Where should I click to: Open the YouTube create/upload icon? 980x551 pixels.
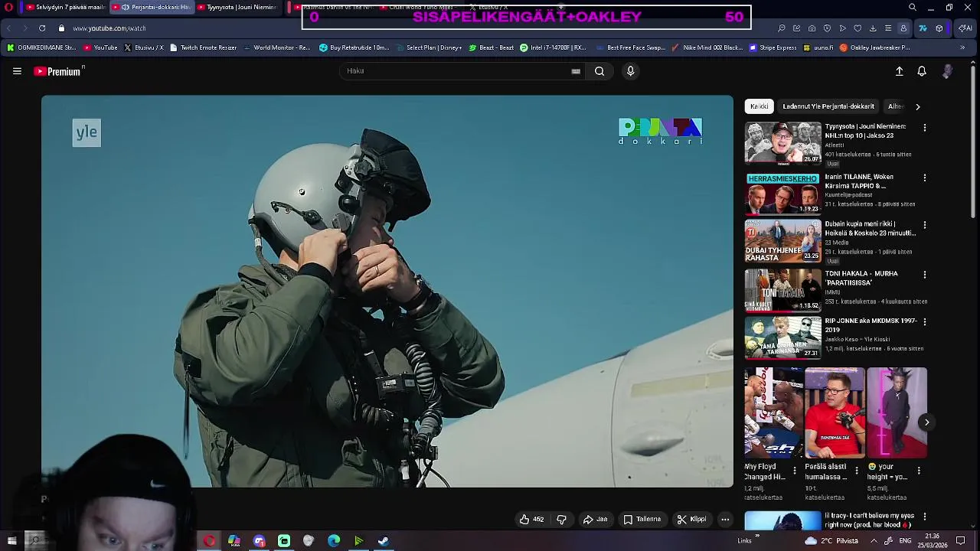pyautogui.click(x=900, y=71)
